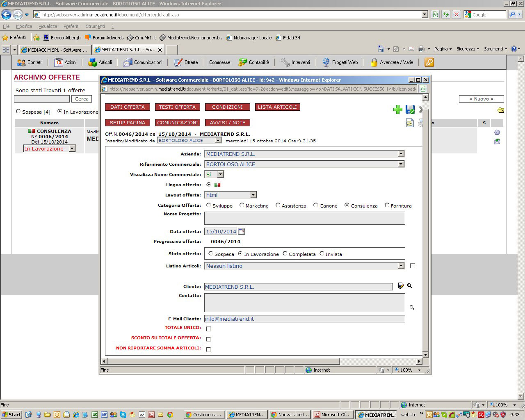This screenshot has width=525, height=420.
Task: Click the yellow folder icon
Action: (x=500, y=110)
